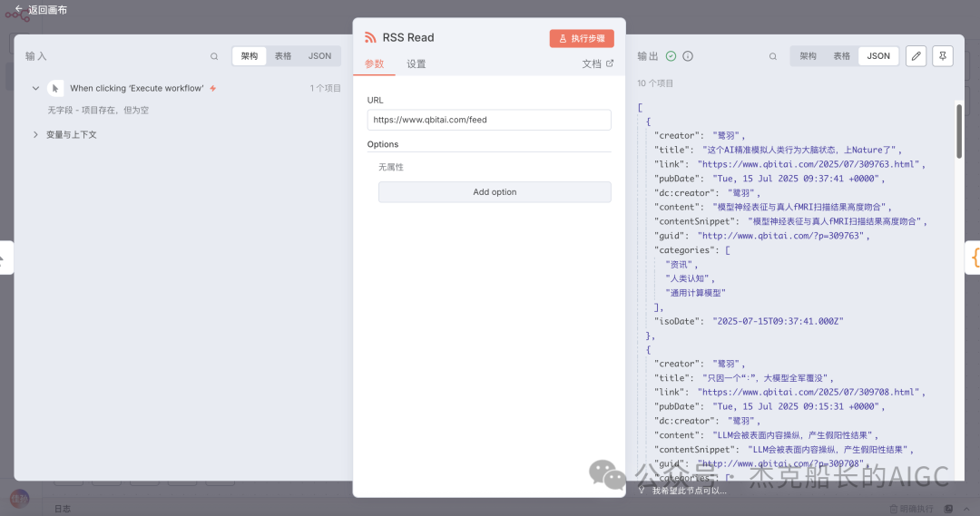
Task: Switch input view to JSON
Action: click(x=320, y=56)
